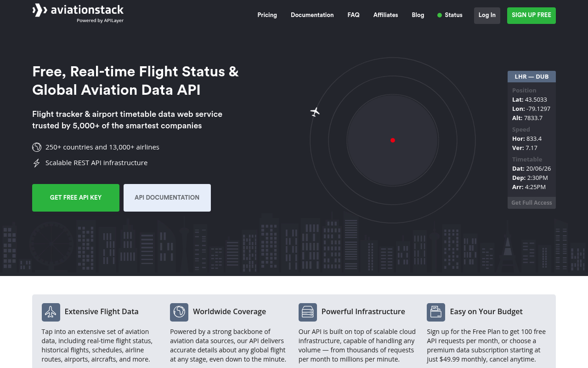Click the Alt: 7833.7 value
Viewport: 588px width, 368px height.
click(527, 118)
